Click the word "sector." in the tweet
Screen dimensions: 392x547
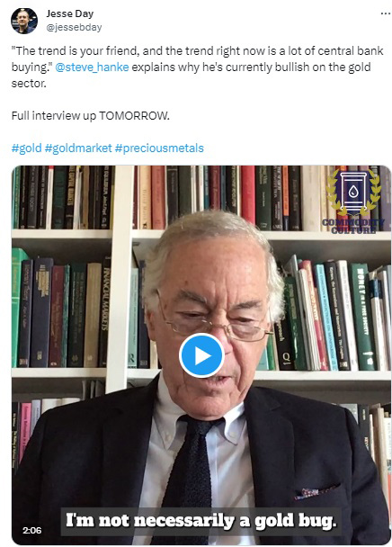tap(29, 84)
